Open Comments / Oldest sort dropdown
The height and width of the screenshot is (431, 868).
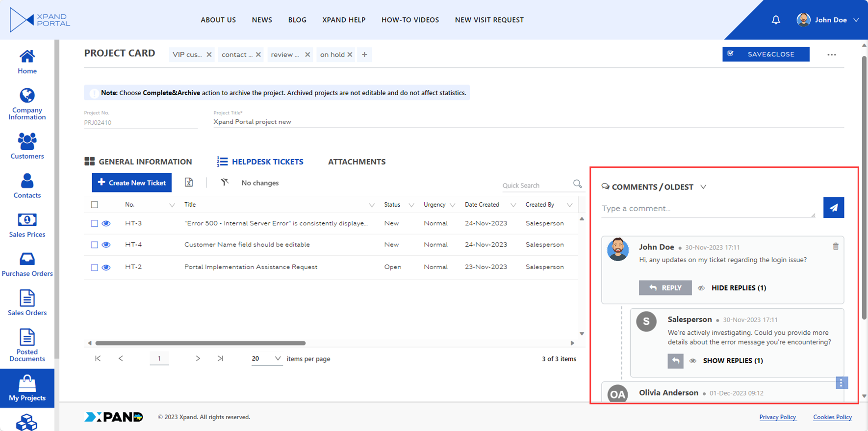click(703, 187)
